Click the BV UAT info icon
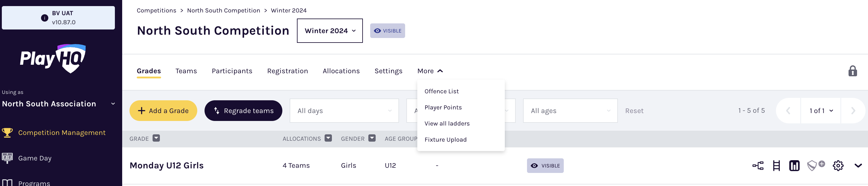This screenshot has width=868, height=186. [x=44, y=18]
